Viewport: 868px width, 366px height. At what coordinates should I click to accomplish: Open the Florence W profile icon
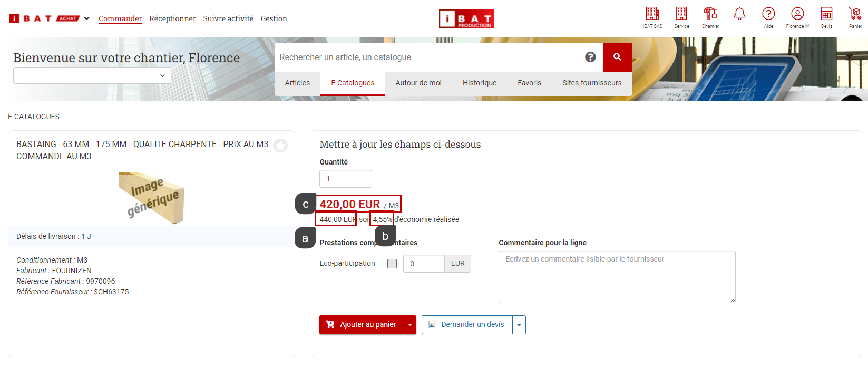(x=797, y=14)
